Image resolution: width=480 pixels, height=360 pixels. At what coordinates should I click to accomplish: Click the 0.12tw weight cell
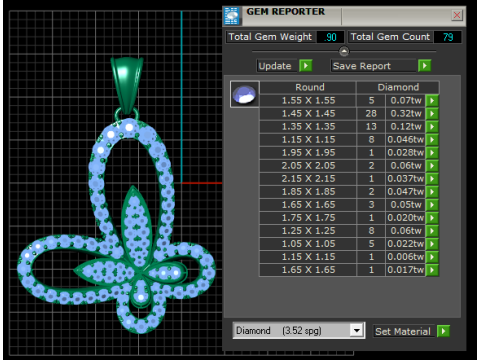click(406, 126)
